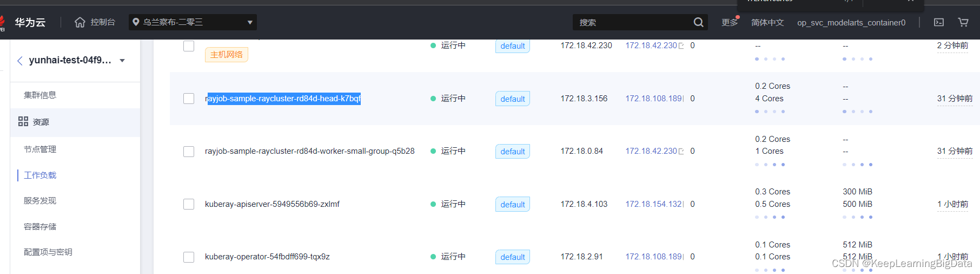Screen dimensions: 980x274
Task: Open the region selector 乌兰察布-二零三
Action: (x=193, y=22)
